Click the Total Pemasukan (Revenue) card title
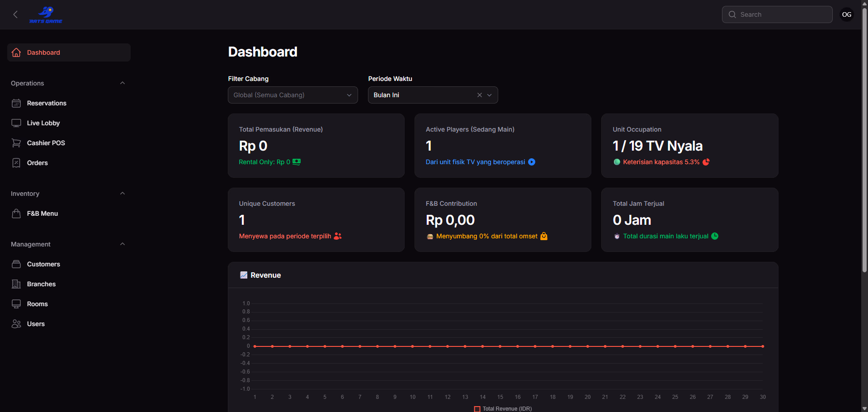 [281, 129]
